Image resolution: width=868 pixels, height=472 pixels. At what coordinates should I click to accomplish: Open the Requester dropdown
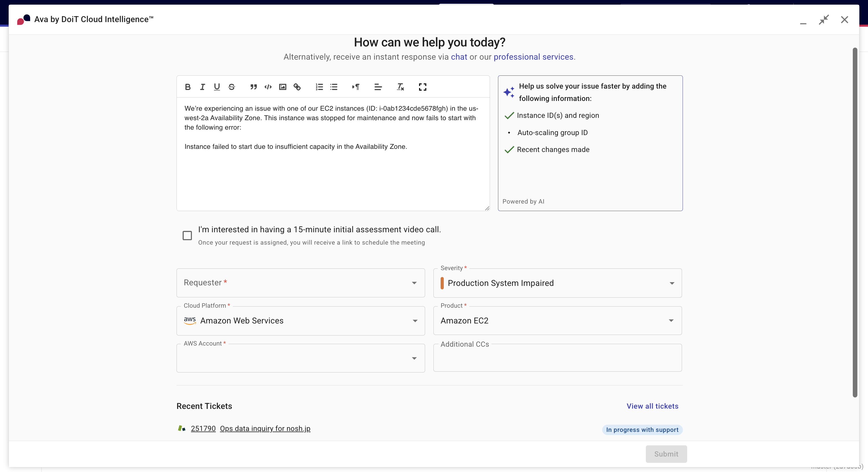tap(300, 283)
